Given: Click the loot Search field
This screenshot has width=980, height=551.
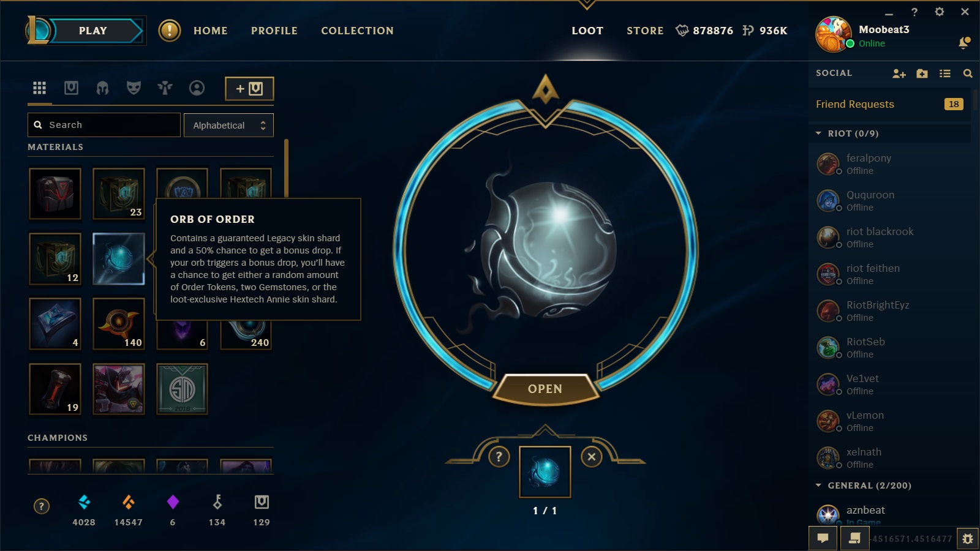Looking at the screenshot, I should [104, 125].
